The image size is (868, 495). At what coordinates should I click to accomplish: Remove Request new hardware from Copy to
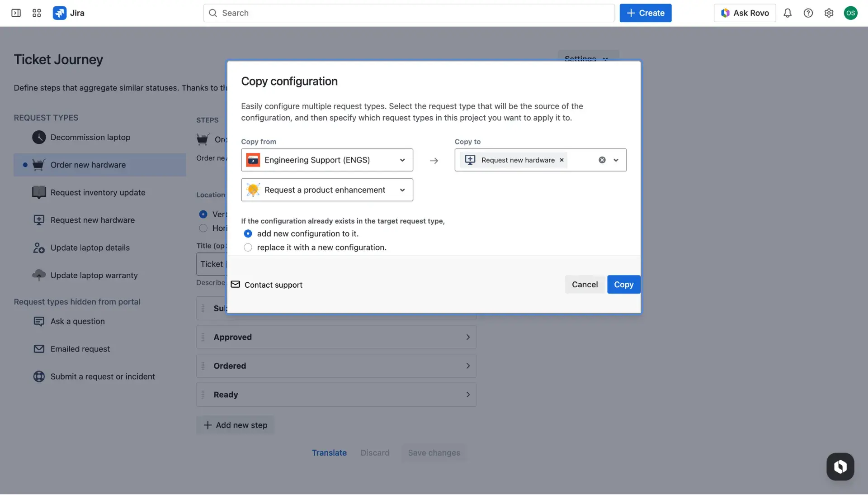point(561,160)
